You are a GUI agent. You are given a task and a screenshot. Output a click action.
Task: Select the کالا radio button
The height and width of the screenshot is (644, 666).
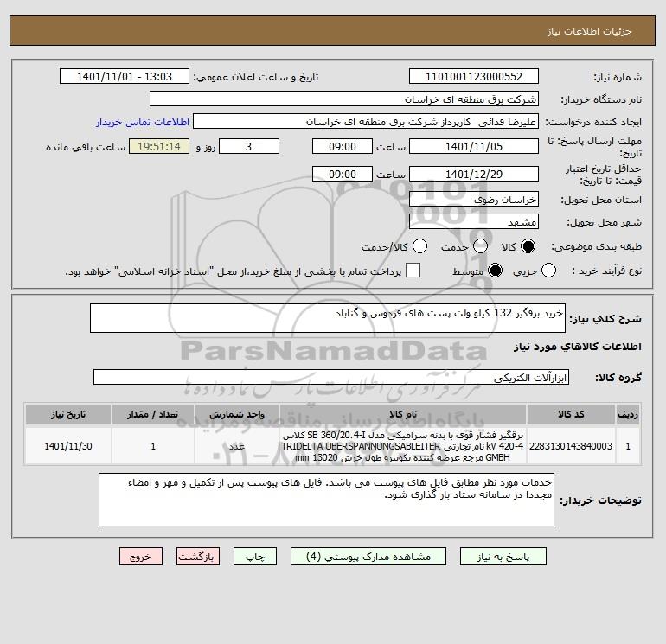pos(528,246)
